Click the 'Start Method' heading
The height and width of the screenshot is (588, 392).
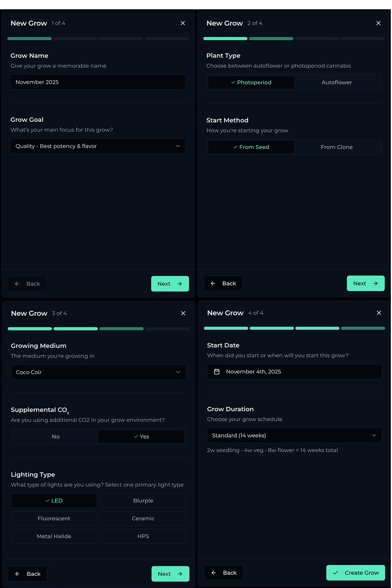click(x=227, y=121)
